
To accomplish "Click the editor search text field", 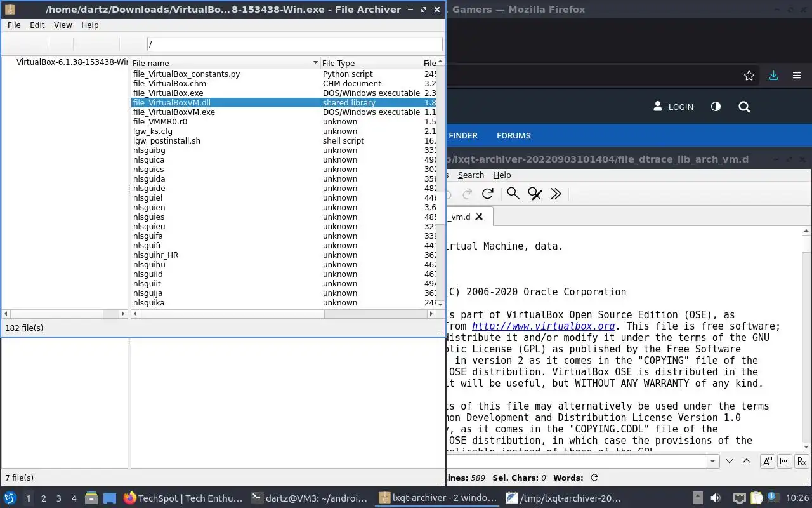I will click(576, 461).
